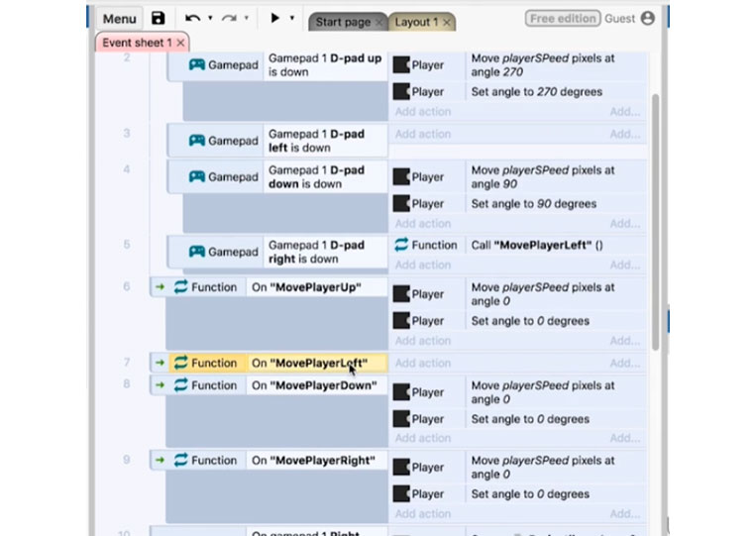Open the preview options dropdown arrow
This screenshot has height=536, width=756.
pos(291,18)
